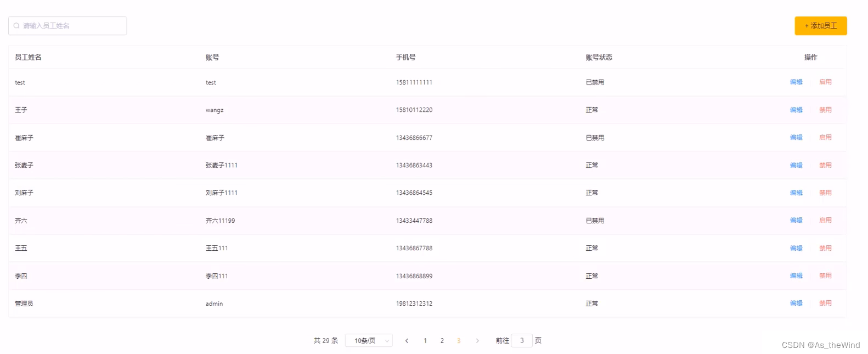
Task: Enable the 齐六 account
Action: point(825,221)
